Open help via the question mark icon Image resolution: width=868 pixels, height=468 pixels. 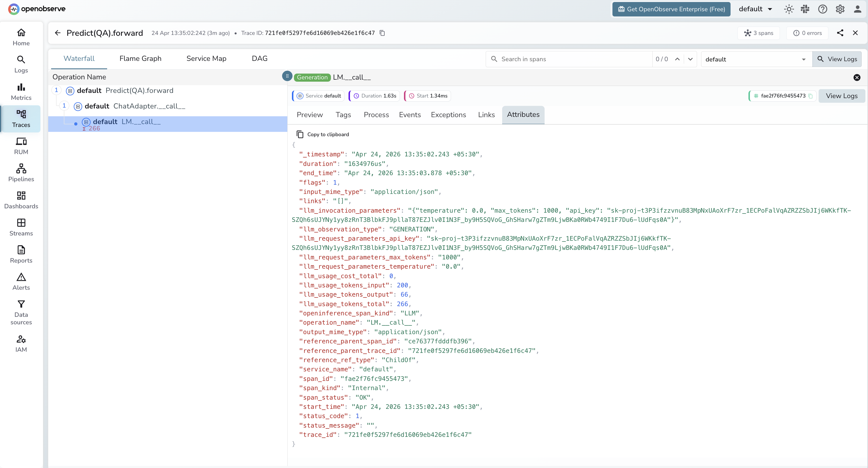pyautogui.click(x=822, y=9)
